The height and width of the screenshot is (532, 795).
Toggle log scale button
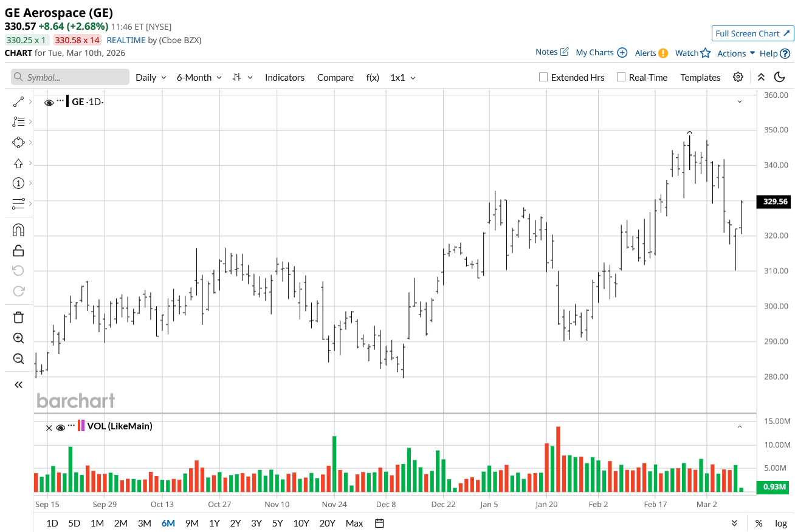(781, 523)
